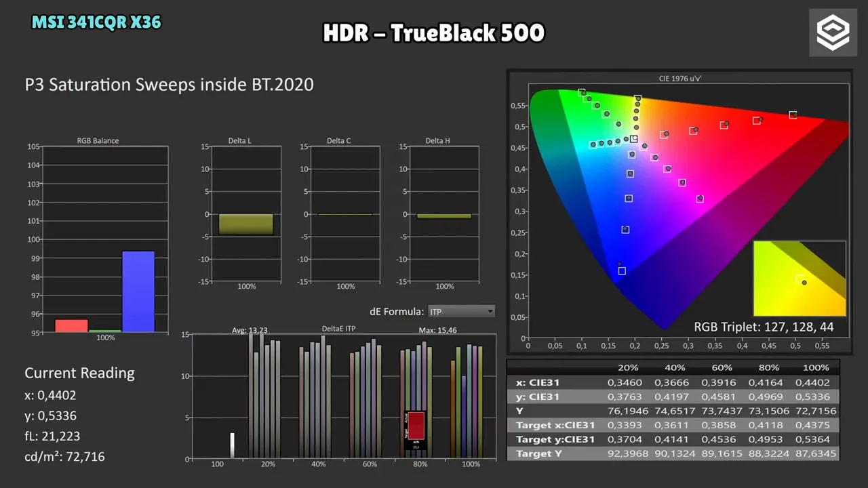Click the 'DeltaE ITP' chart title
Viewport: 868px width, 488px height.
click(x=338, y=329)
